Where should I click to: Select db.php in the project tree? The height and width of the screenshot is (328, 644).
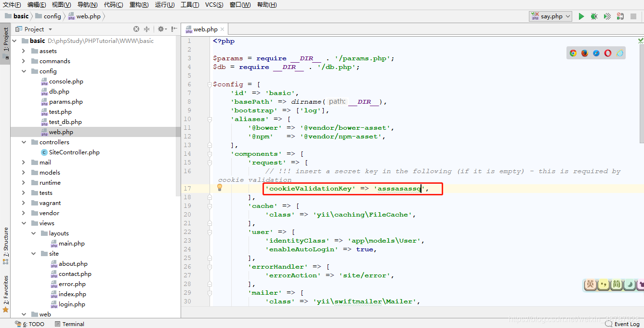59,92
